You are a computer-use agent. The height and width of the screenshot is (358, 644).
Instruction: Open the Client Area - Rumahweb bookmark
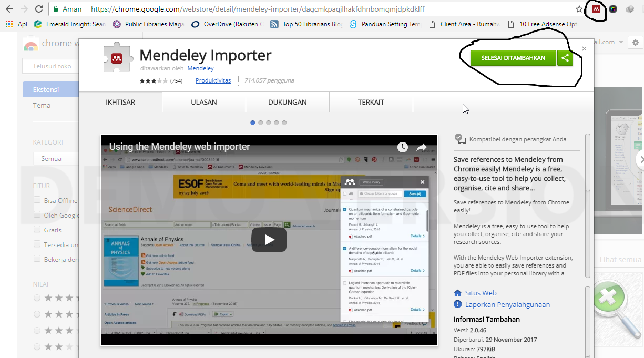pos(464,24)
